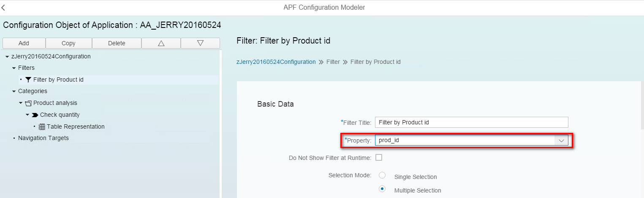
Task: Click the Delete button
Action: [x=117, y=43]
